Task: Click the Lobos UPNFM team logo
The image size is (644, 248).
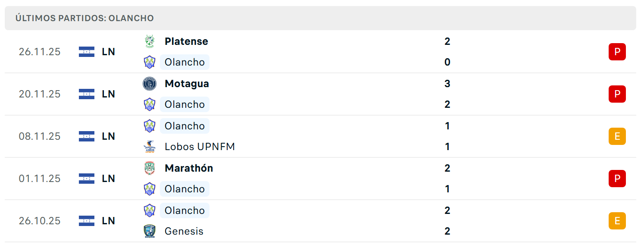Action: 149,147
